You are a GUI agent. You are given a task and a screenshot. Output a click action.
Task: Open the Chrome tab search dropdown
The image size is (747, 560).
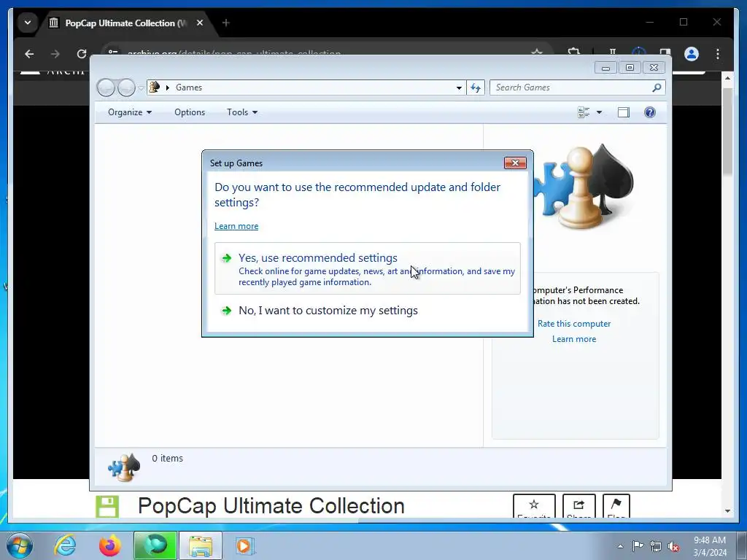click(x=28, y=23)
